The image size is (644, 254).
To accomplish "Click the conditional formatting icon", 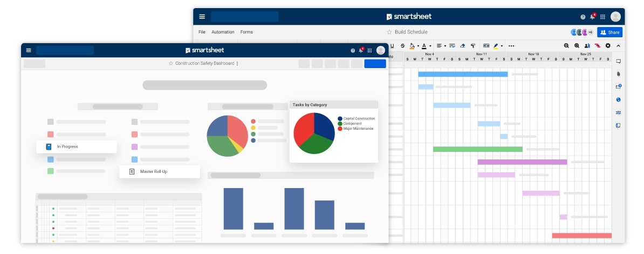I will tap(487, 46).
